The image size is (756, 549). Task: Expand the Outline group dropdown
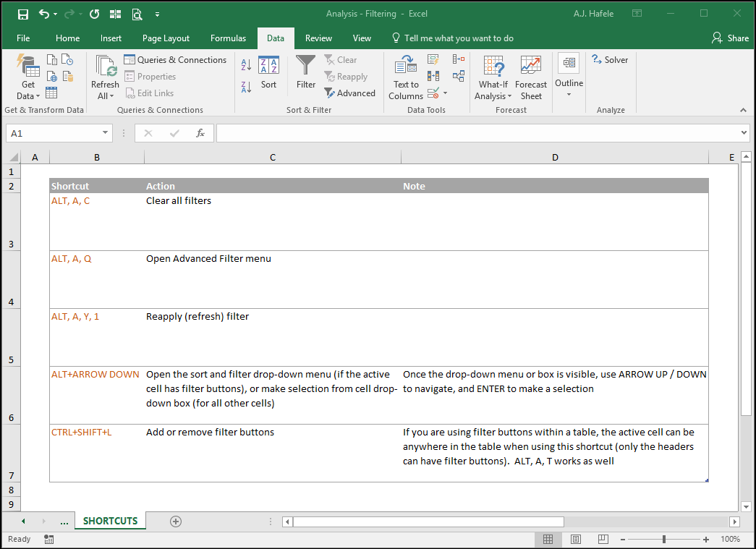click(x=569, y=76)
